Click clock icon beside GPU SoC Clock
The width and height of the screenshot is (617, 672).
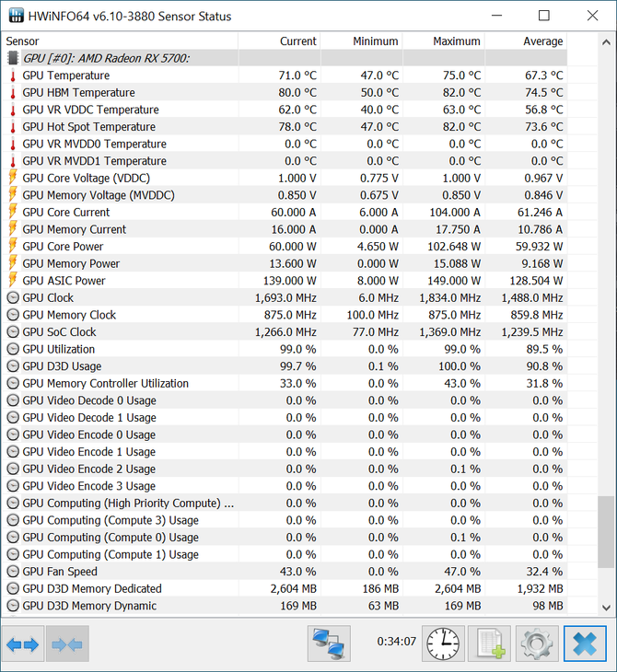[13, 332]
